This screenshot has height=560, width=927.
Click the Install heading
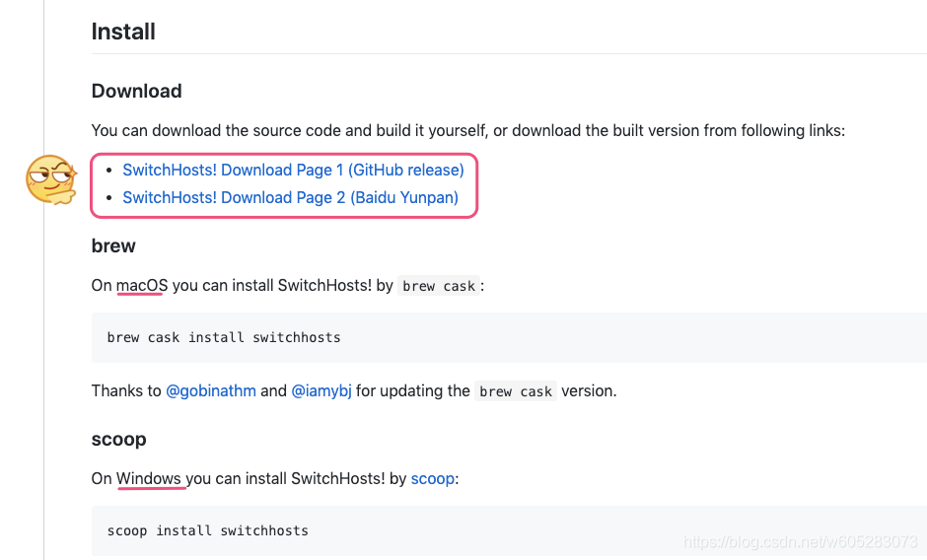(x=123, y=32)
